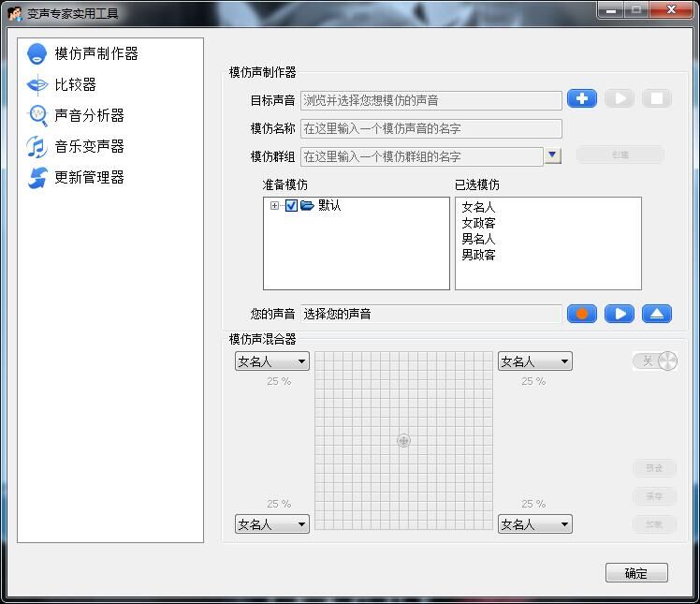Click the app icon in the title bar
The height and width of the screenshot is (604, 700).
[14, 13]
